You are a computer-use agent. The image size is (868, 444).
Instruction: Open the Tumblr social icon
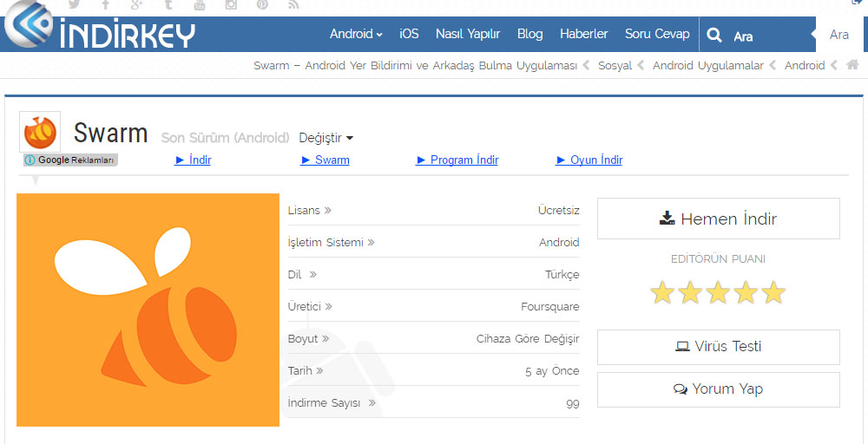pyautogui.click(x=168, y=4)
